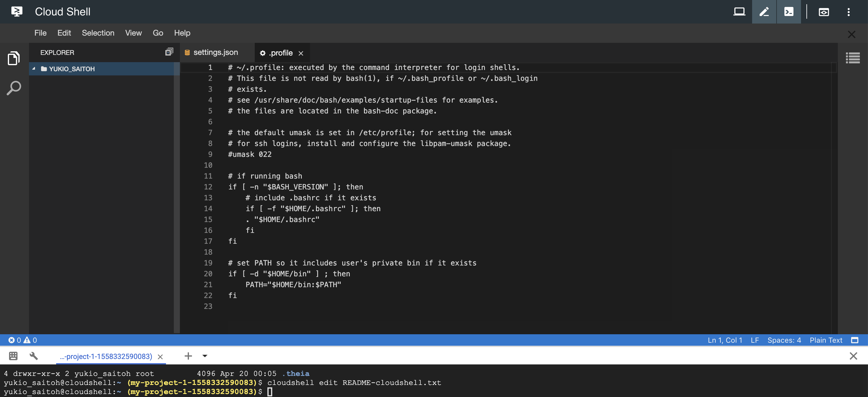868x397 pixels.
Task: Click the Collapse All icon in Explorer
Action: 169,52
